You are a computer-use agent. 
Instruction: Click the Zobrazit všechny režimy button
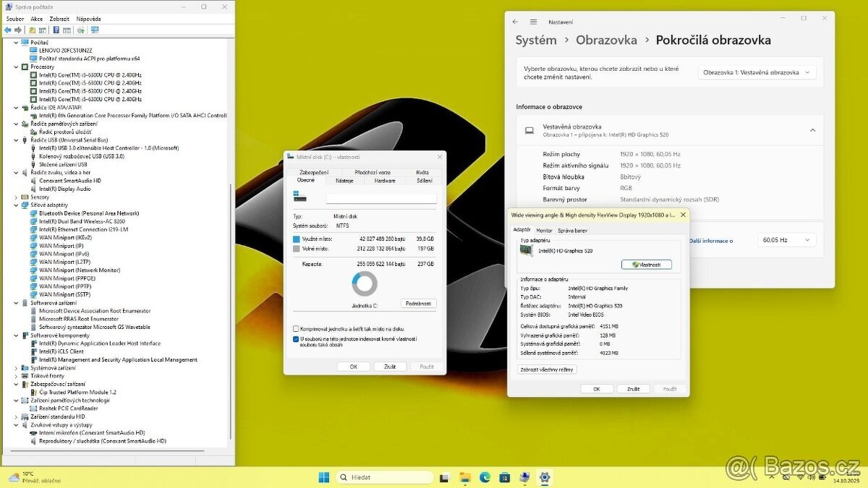click(x=547, y=369)
